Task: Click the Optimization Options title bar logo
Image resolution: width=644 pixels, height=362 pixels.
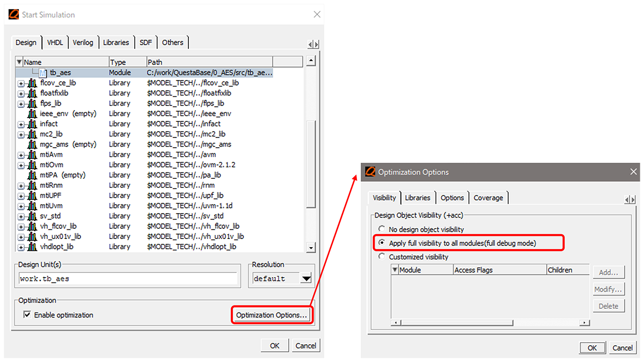Action: coord(370,172)
